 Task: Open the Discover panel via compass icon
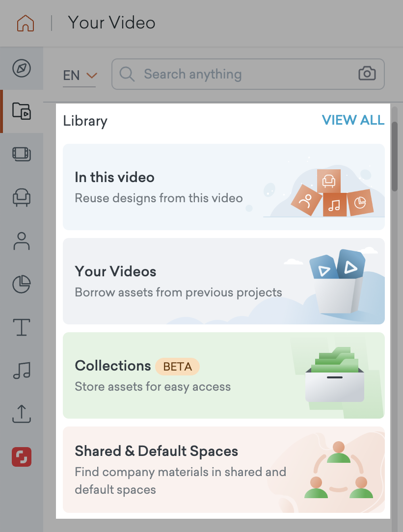(22, 68)
